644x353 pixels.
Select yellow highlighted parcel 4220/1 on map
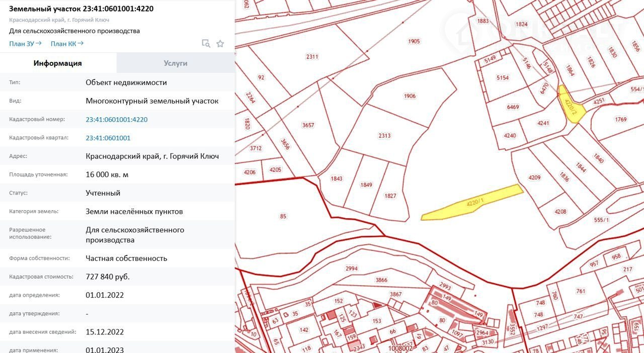pyautogui.click(x=473, y=203)
